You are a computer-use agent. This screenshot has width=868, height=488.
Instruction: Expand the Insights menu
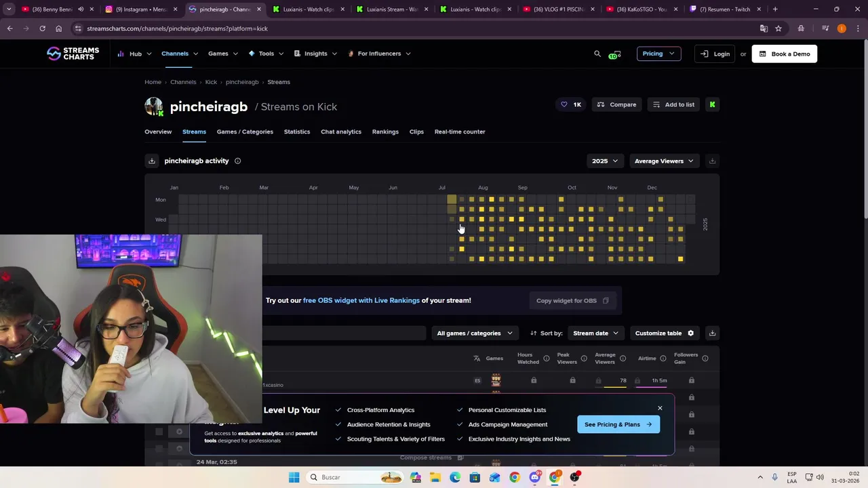(x=315, y=54)
